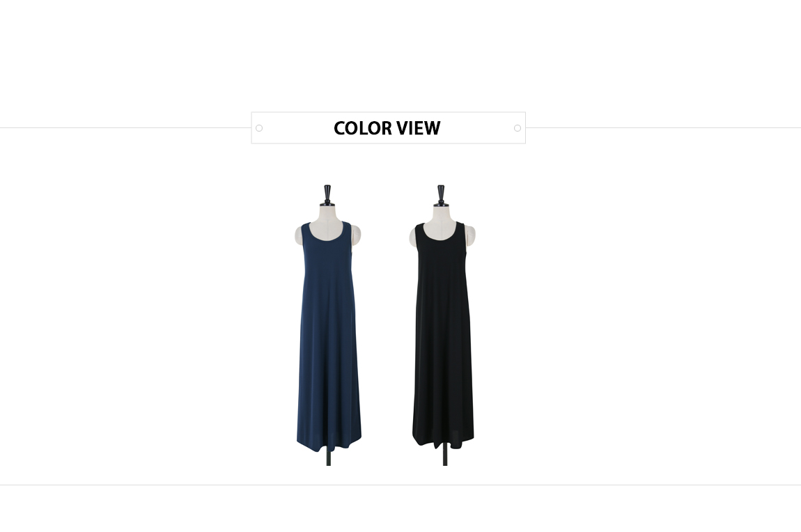Click the stand pole below the navy dress
The height and width of the screenshot is (532, 801).
click(x=329, y=457)
